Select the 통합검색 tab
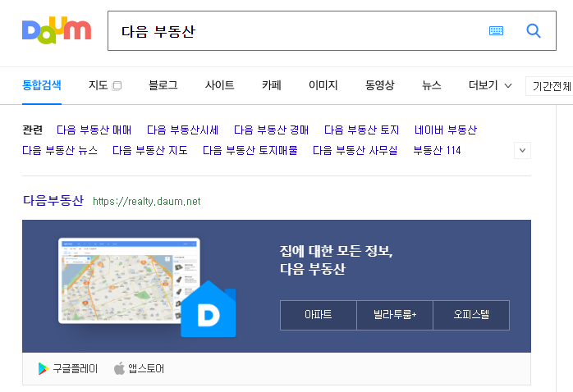This screenshot has width=573, height=392. click(42, 85)
